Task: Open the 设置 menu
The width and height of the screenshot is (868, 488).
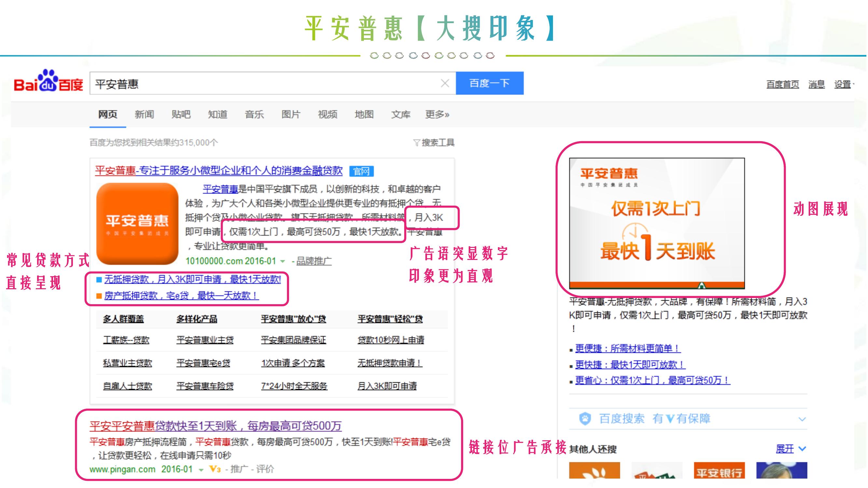Action: pyautogui.click(x=843, y=84)
